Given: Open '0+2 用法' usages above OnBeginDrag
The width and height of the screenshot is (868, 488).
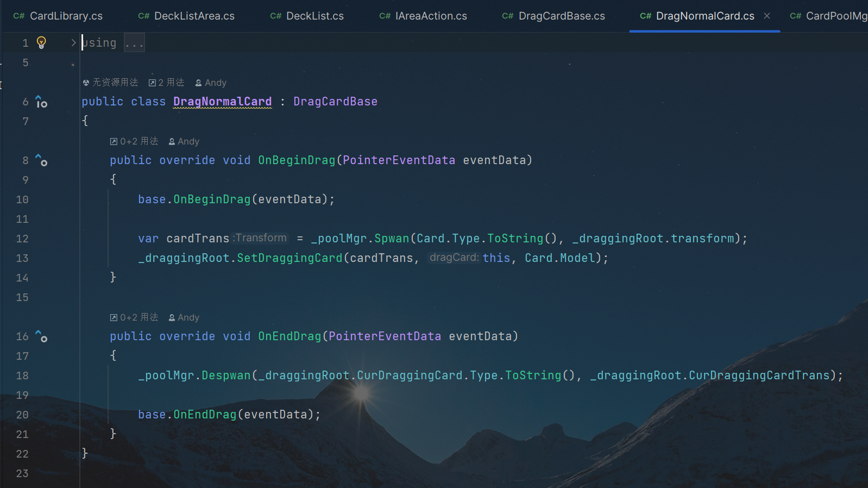Looking at the screenshot, I should 134,141.
